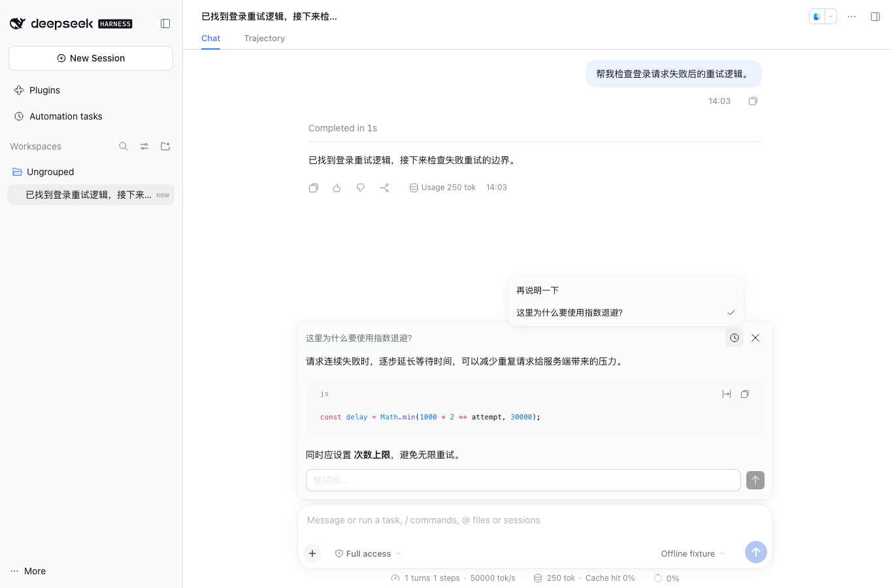Thumbs up the assistant reply
892x588 pixels.
[x=337, y=188]
